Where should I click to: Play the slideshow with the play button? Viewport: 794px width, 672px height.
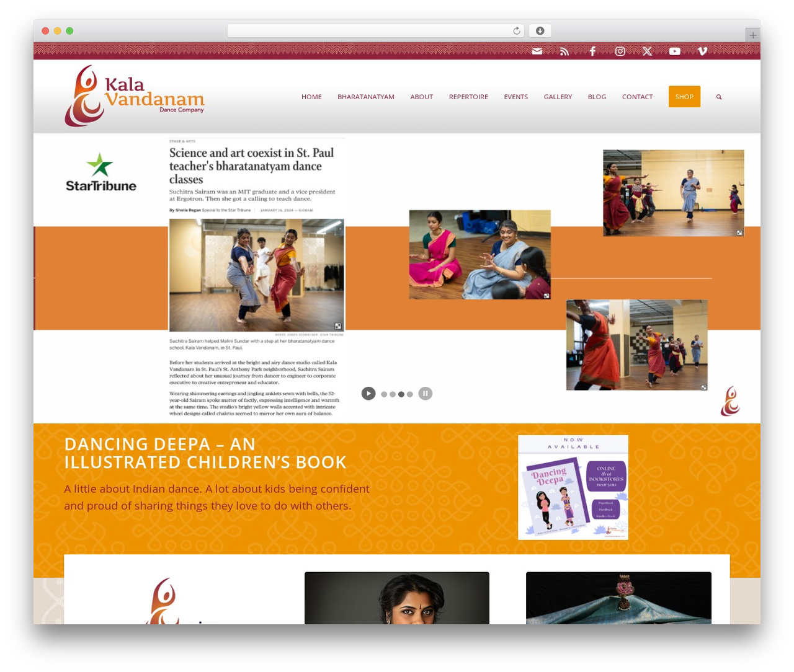coord(368,394)
